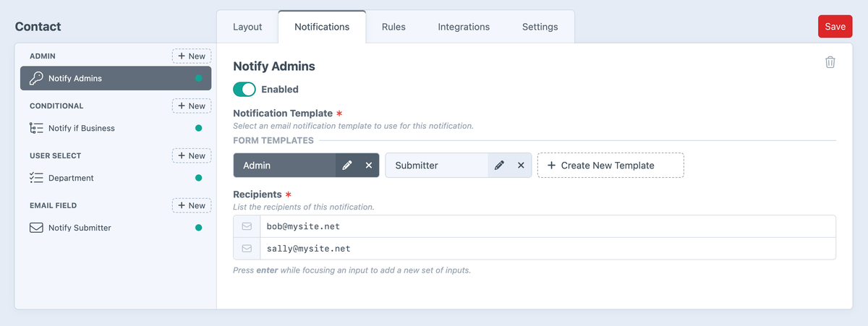
Task: Select the Submitter form template
Action: click(x=437, y=166)
